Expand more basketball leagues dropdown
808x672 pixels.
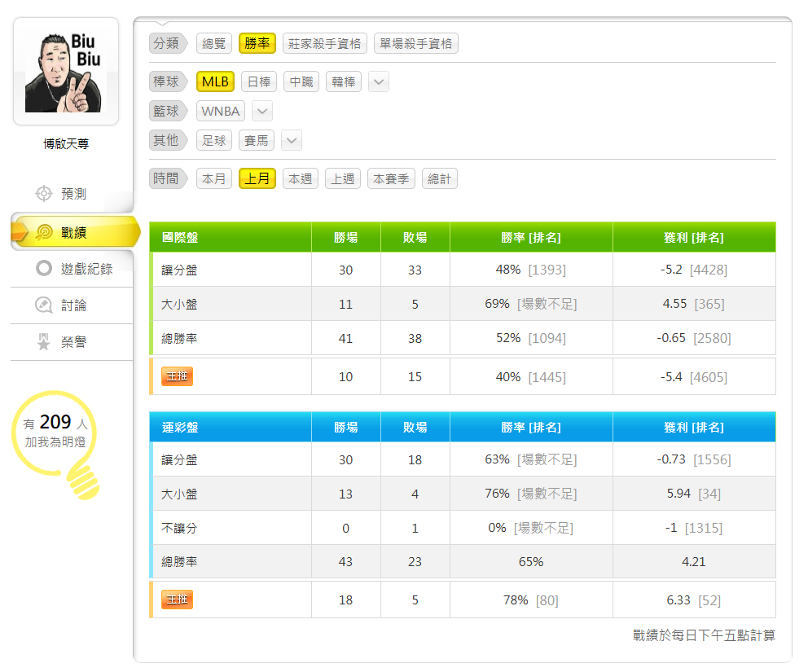pyautogui.click(x=262, y=111)
